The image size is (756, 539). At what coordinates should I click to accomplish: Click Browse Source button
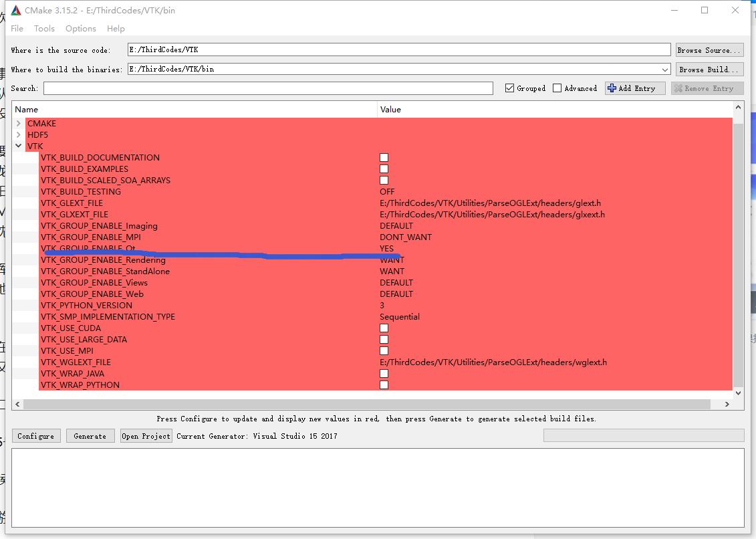709,50
